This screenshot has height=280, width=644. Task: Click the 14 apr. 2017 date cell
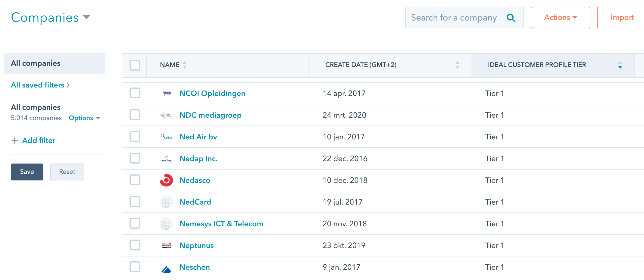(344, 94)
